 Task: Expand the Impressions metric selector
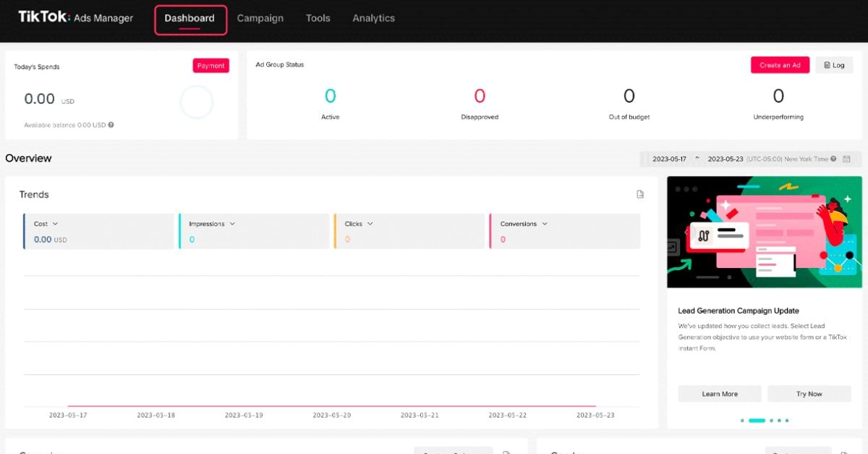click(231, 224)
